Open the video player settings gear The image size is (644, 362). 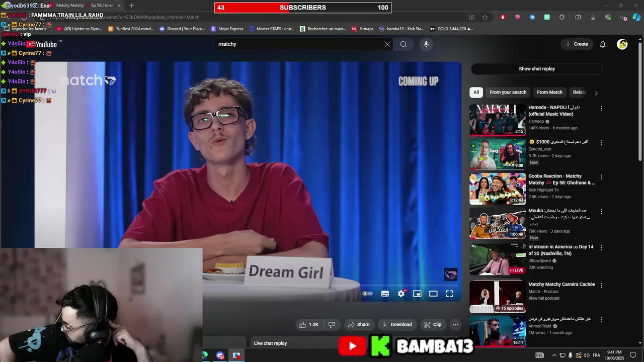pyautogui.click(x=401, y=294)
